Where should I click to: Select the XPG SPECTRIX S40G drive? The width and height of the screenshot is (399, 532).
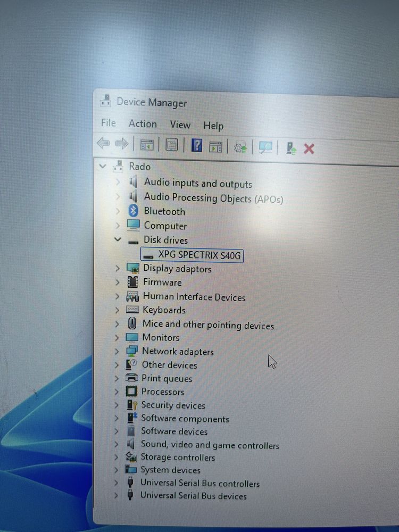click(192, 254)
